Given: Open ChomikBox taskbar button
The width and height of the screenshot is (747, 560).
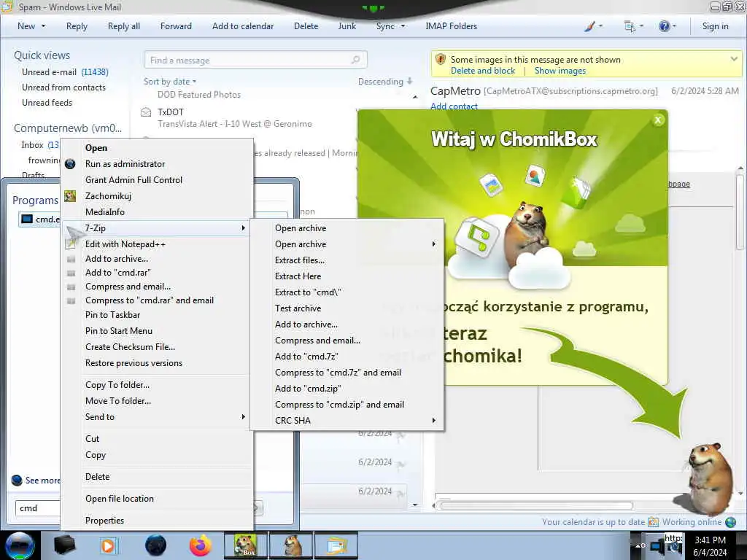Looking at the screenshot, I should (246, 545).
